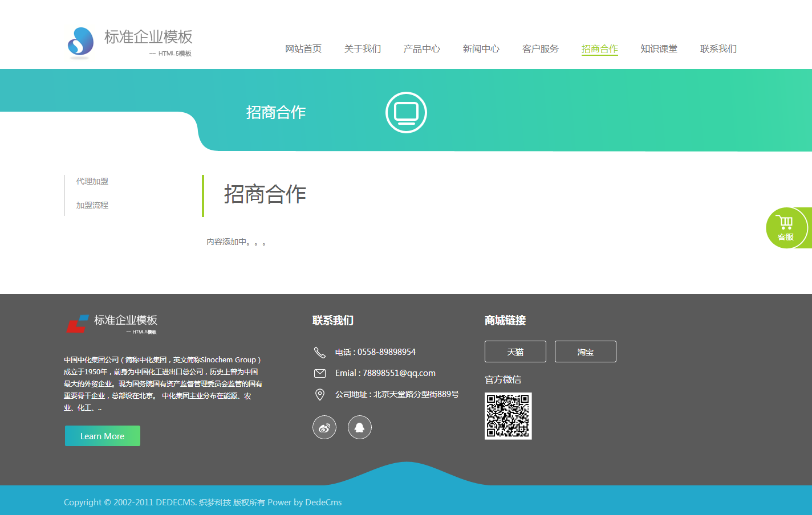812x515 pixels.
Task: Click the telephone handset icon
Action: tap(320, 352)
